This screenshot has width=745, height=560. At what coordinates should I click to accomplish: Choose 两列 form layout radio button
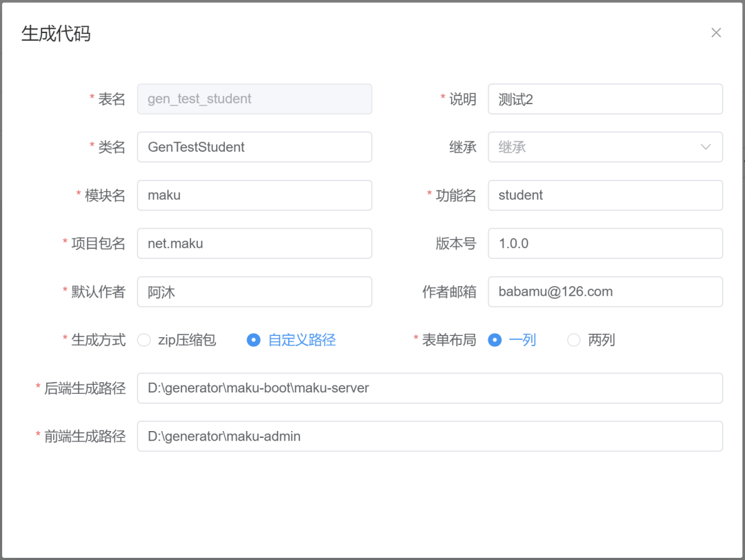tap(574, 340)
